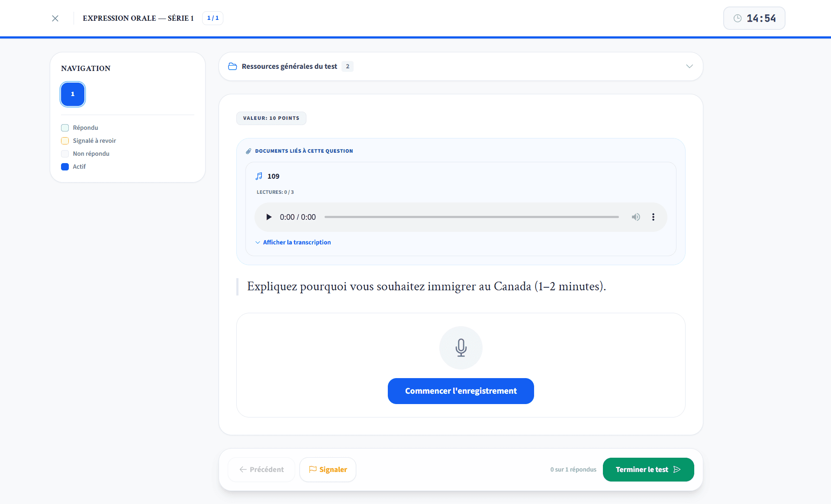Go to question 1 in navigation

pos(73,94)
